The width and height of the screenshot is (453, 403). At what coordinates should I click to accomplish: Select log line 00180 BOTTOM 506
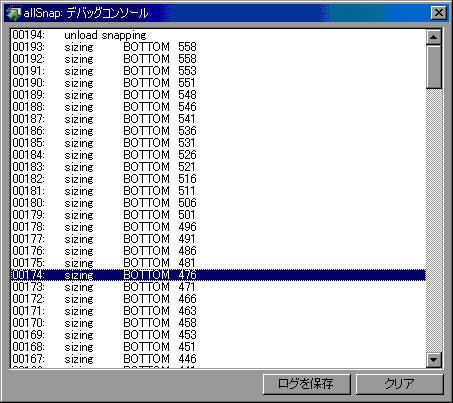tap(218, 203)
